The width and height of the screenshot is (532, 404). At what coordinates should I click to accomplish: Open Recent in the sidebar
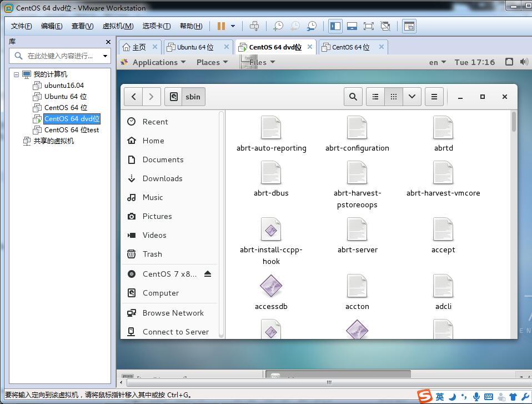pyautogui.click(x=170, y=122)
